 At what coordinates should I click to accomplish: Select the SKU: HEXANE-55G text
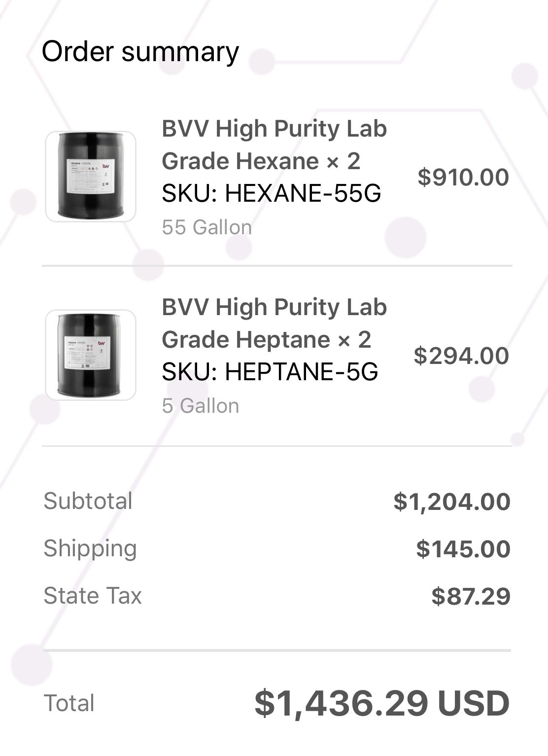(271, 193)
